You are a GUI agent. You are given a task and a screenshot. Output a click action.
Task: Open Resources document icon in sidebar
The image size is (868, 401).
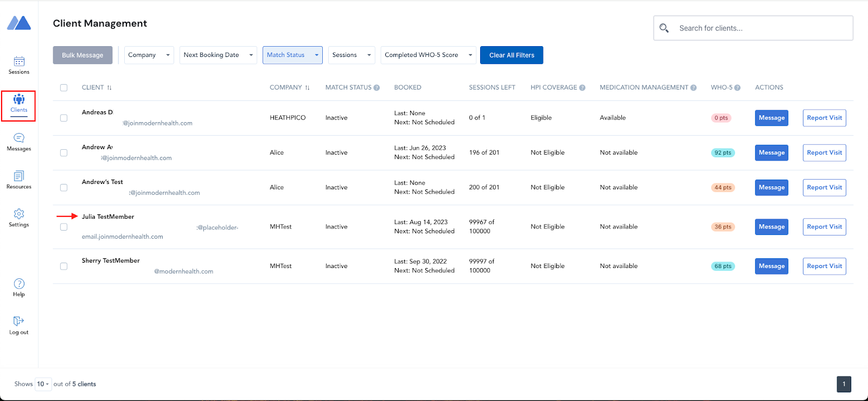[x=19, y=176]
